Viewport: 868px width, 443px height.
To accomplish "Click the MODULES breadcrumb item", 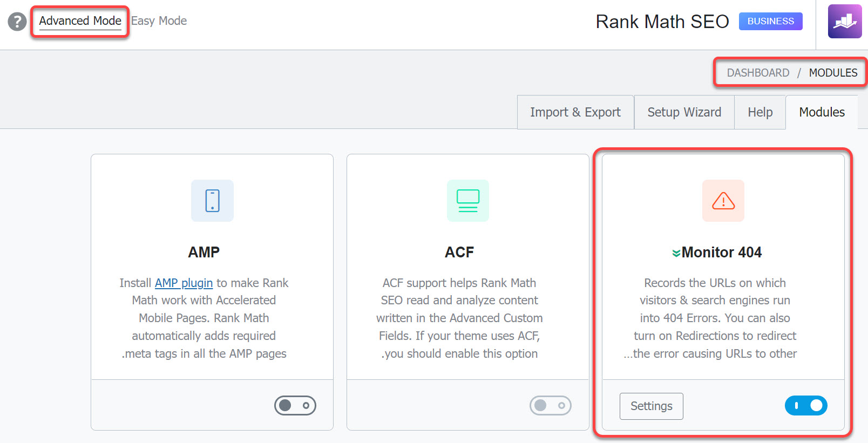I will point(833,73).
